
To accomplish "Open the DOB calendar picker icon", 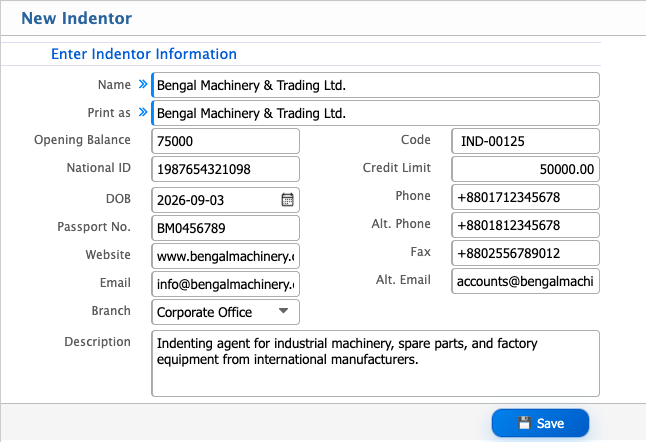I will (287, 200).
